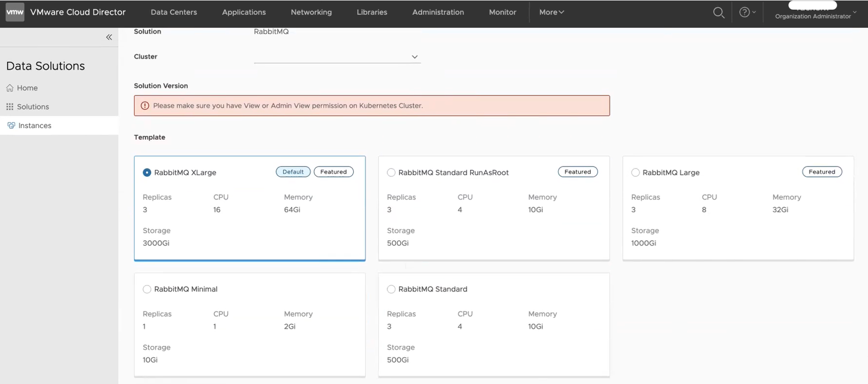Screen dimensions: 868x384
Task: Open the More menu dropdown
Action: (x=551, y=12)
